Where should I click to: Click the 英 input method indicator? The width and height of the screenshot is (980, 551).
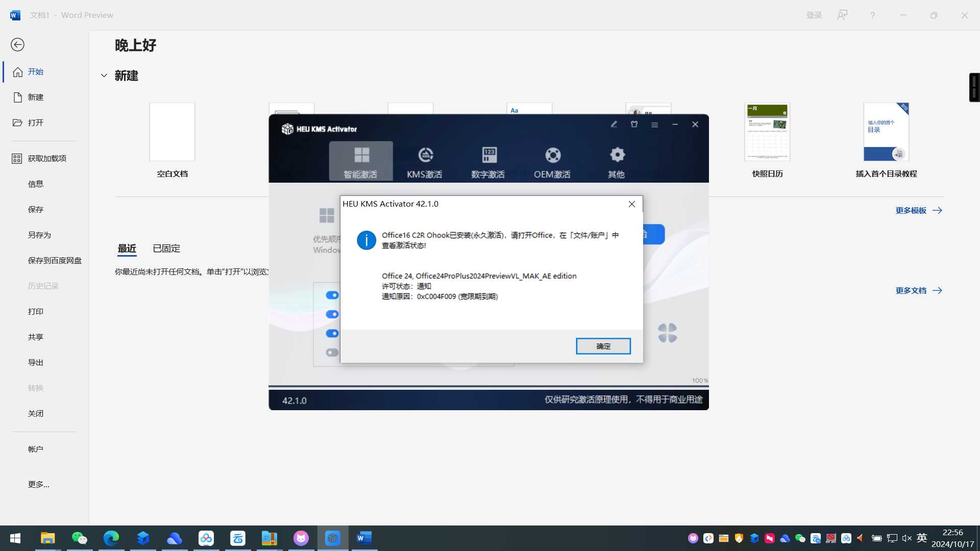[x=922, y=538]
